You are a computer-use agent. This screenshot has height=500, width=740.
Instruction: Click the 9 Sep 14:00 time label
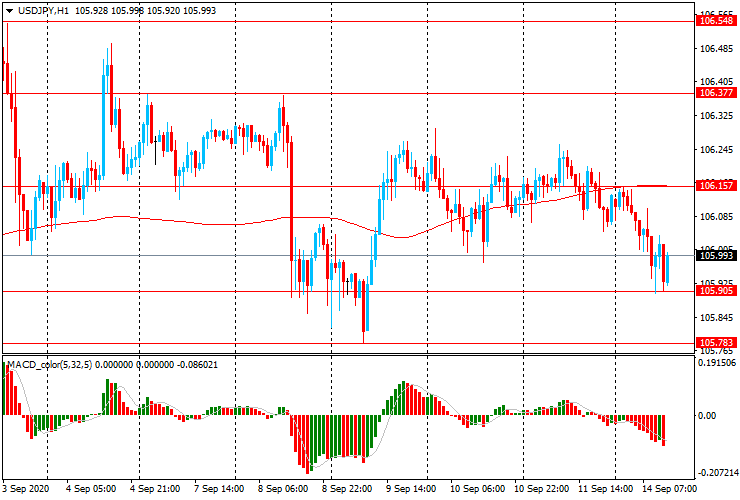pyautogui.click(x=411, y=490)
